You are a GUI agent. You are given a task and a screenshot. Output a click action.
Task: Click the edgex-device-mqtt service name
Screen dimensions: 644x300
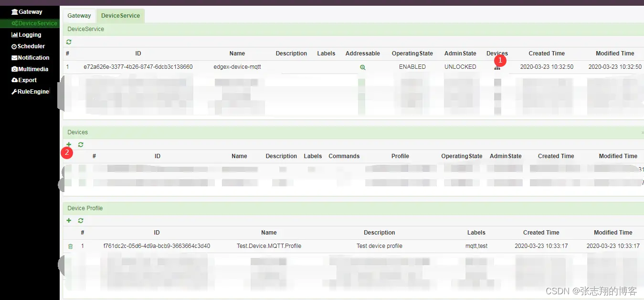pos(237,67)
